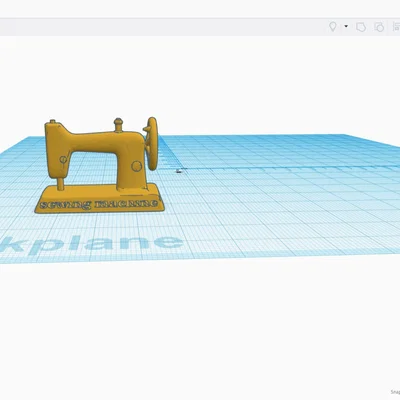The image size is (400, 400).
Task: Toggle show-all hidden objects lightbulb icon
Action: (x=332, y=27)
